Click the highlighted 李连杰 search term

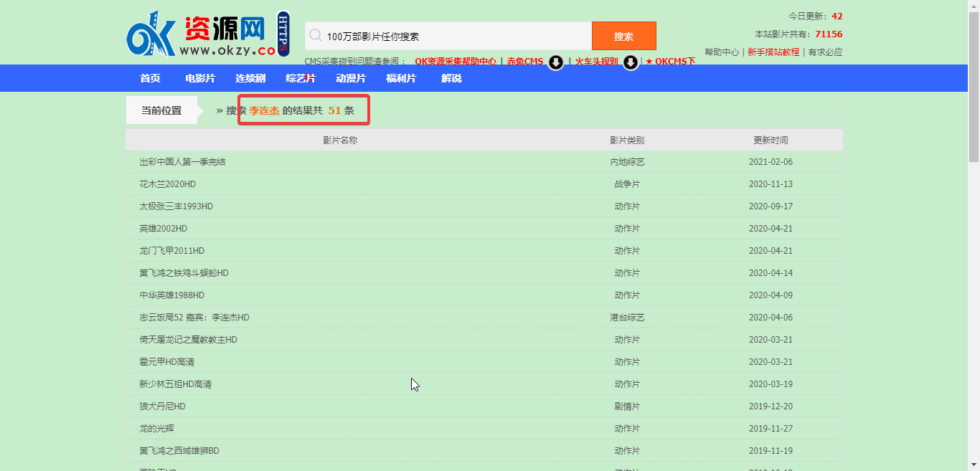coord(263,111)
